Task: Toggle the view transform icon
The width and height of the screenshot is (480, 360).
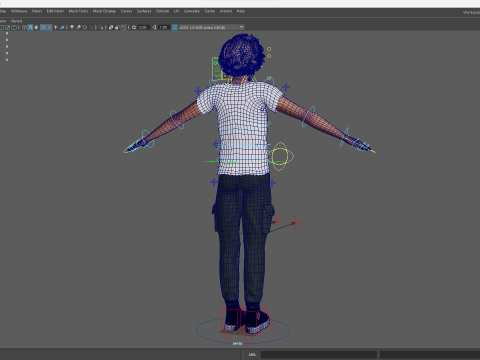Action: tap(174, 27)
